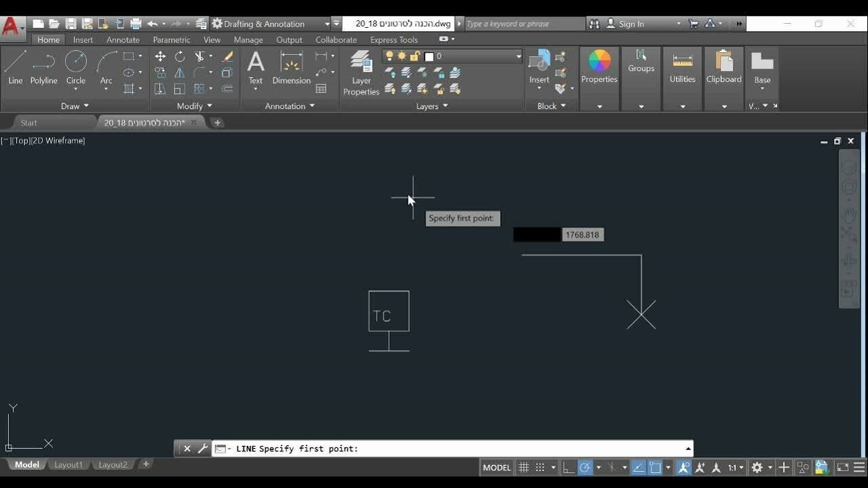Click the MODEL status bar button
868x488 pixels.
pos(497,468)
